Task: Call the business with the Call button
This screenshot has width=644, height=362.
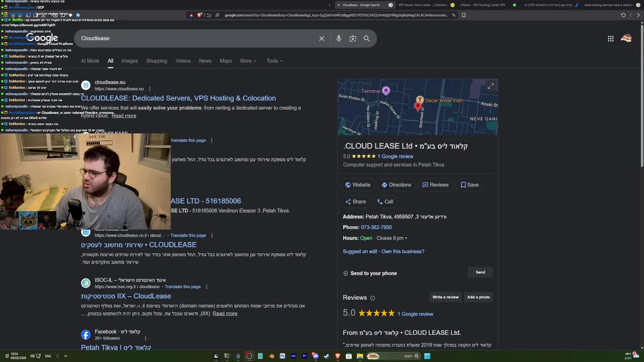Action: pyautogui.click(x=385, y=202)
